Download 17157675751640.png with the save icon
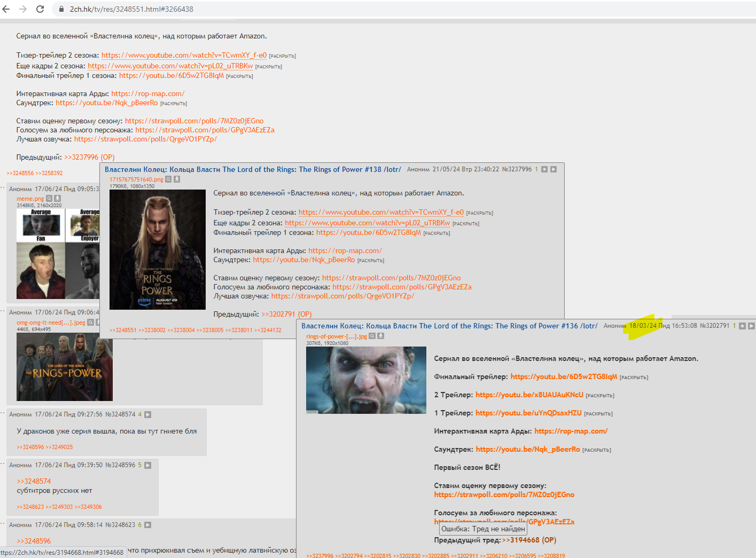The image size is (756, 558). tap(177, 179)
